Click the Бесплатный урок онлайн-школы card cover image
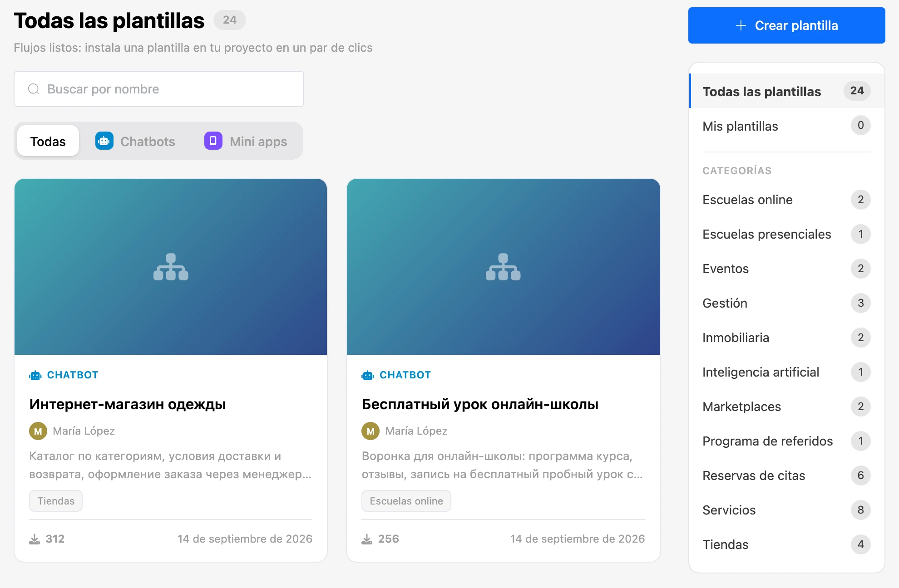The width and height of the screenshot is (899, 588). click(x=503, y=267)
